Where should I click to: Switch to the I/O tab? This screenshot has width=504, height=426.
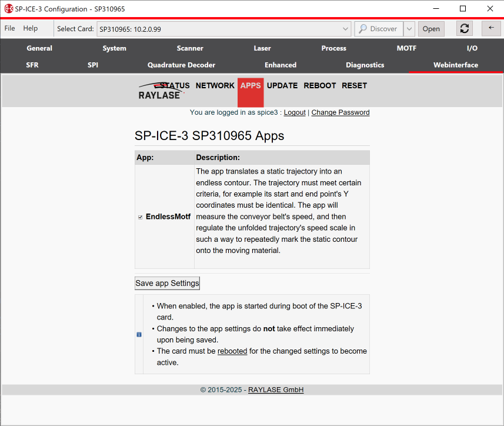point(472,48)
